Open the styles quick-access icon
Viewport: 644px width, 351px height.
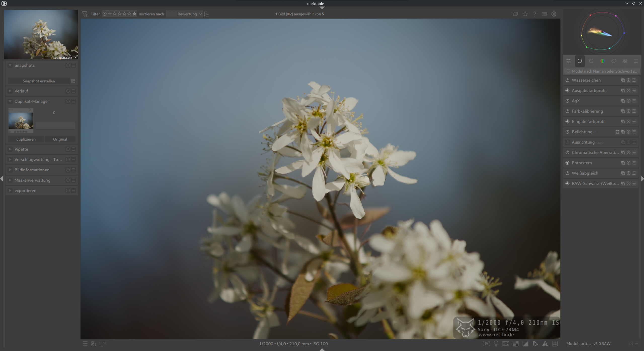[93, 343]
